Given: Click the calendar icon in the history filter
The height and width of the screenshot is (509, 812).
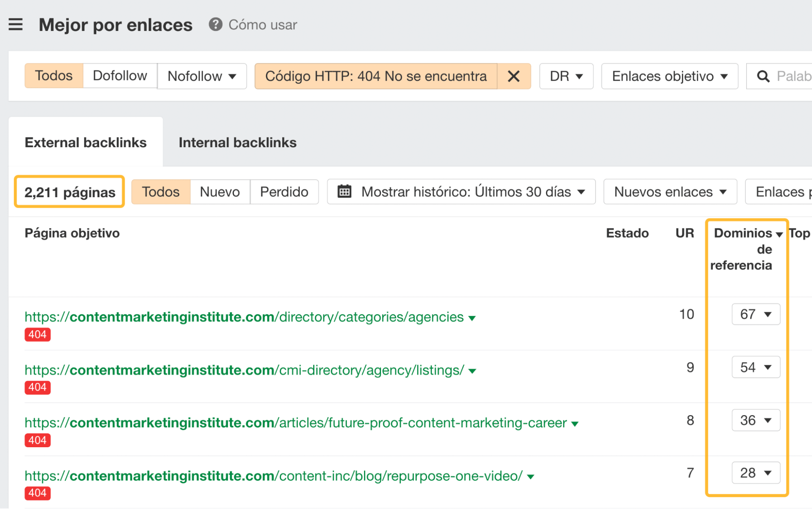Looking at the screenshot, I should pyautogui.click(x=345, y=191).
